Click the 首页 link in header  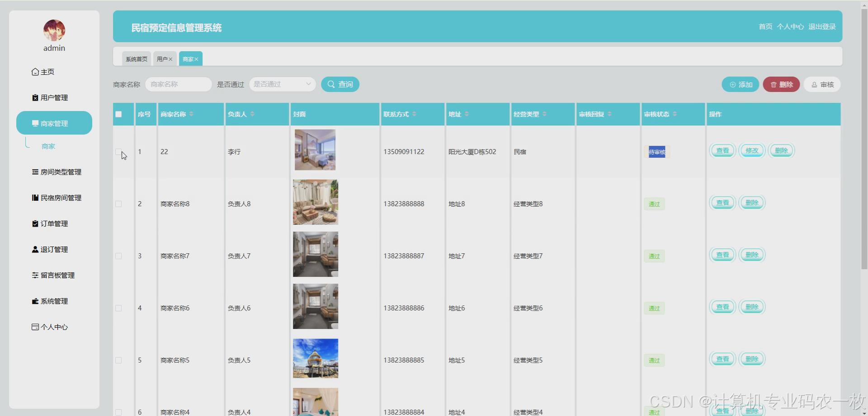(x=765, y=27)
